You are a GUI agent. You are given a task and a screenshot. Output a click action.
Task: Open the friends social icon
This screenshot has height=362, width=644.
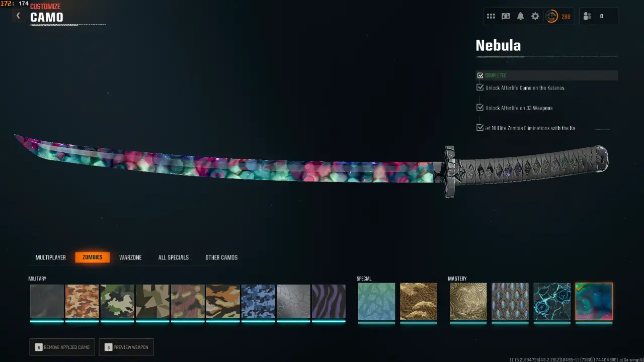[x=587, y=16]
